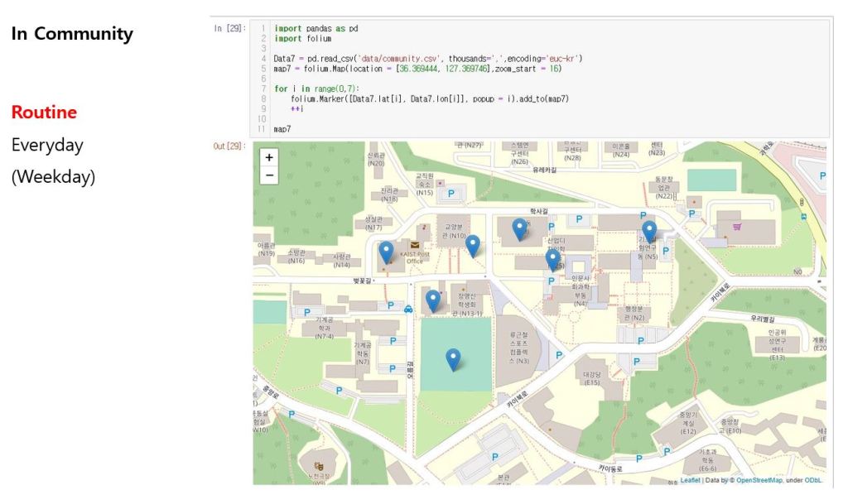Click the KAIST Post Office envelope icon
This screenshot has width=848, height=504.
click(415, 245)
